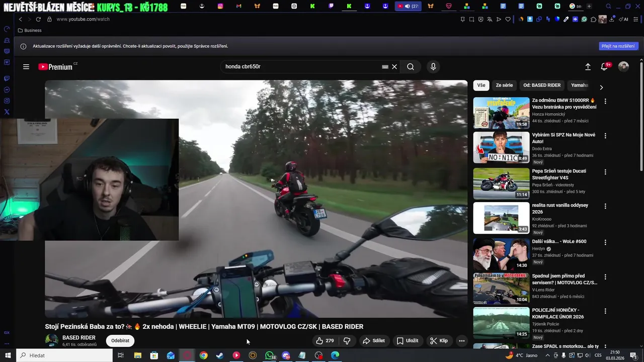Open Messenger in the browser sidebar

pos(7,90)
